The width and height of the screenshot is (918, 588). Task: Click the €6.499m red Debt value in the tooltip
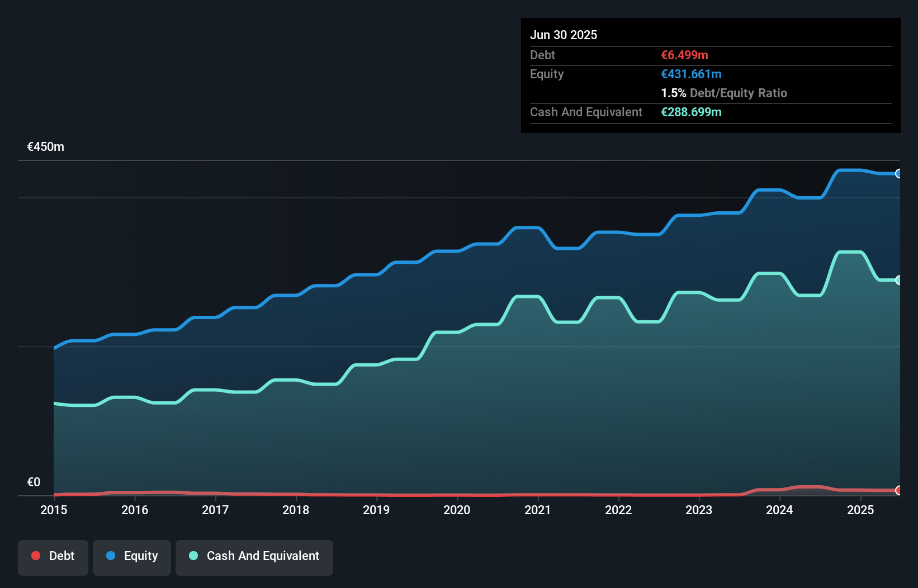(684, 55)
